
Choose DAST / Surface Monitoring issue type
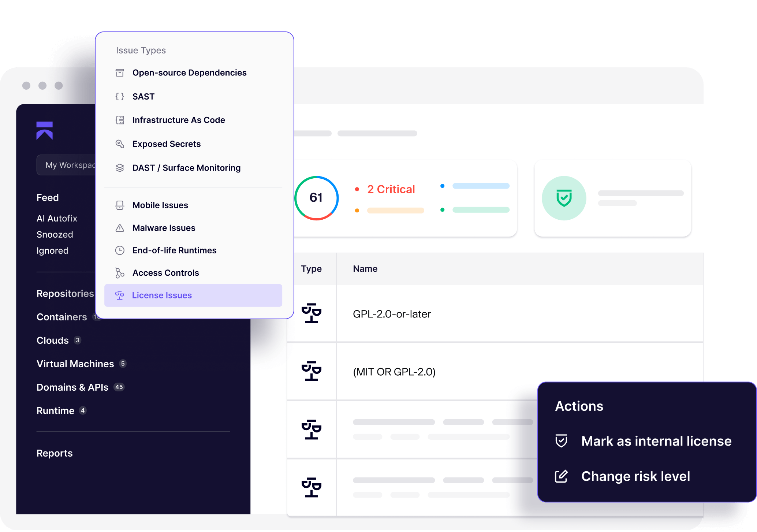pos(186,168)
